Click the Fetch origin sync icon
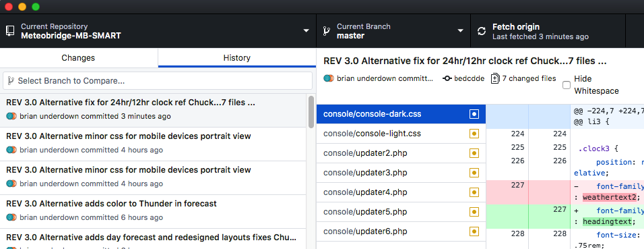Screen dimensions: 644x249 tap(482, 31)
